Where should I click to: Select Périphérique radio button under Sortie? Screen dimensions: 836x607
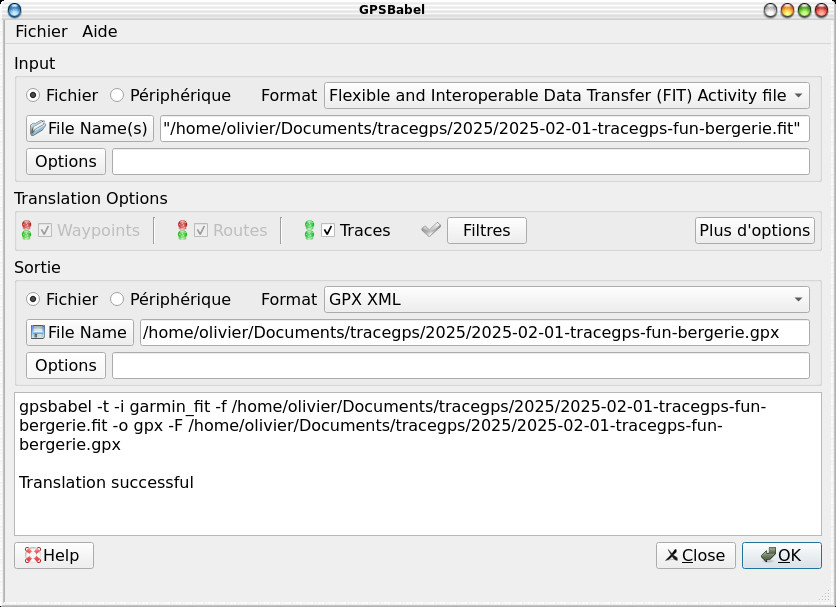point(117,299)
